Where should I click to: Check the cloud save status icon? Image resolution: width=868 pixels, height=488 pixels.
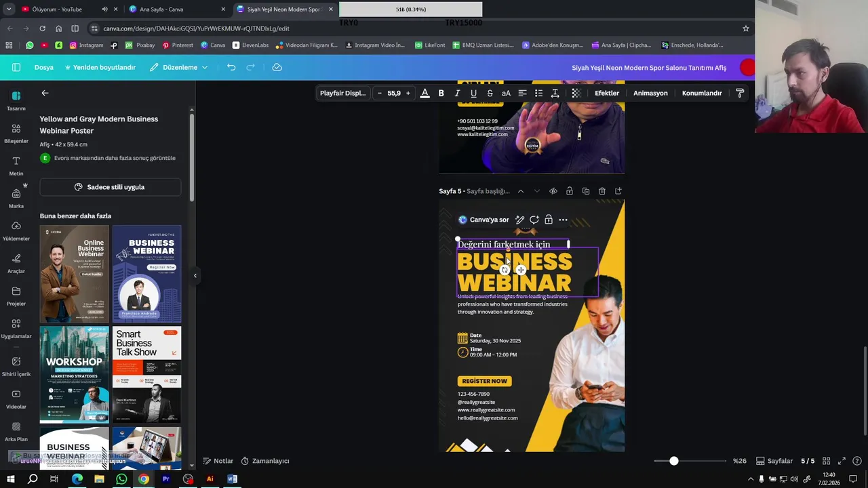277,67
